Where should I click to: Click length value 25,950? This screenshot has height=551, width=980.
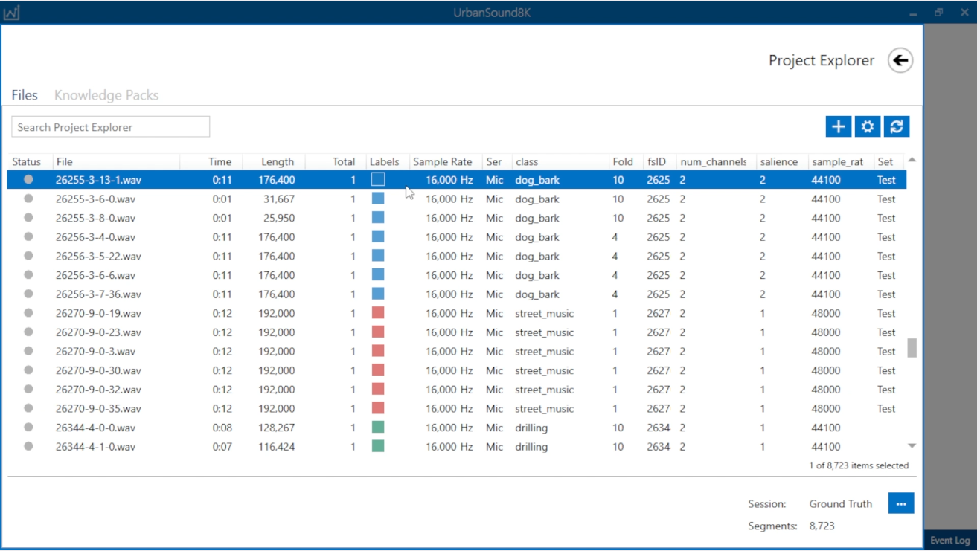(x=279, y=219)
